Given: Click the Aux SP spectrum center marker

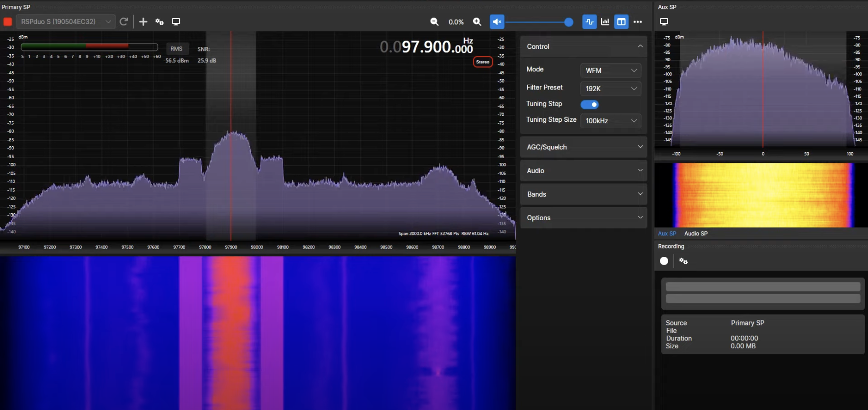Looking at the screenshot, I should 763,89.
